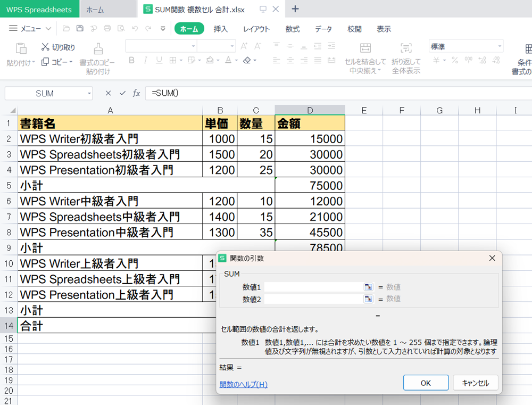Open the font size dropdown
This screenshot has height=405, width=532.
tap(232, 46)
